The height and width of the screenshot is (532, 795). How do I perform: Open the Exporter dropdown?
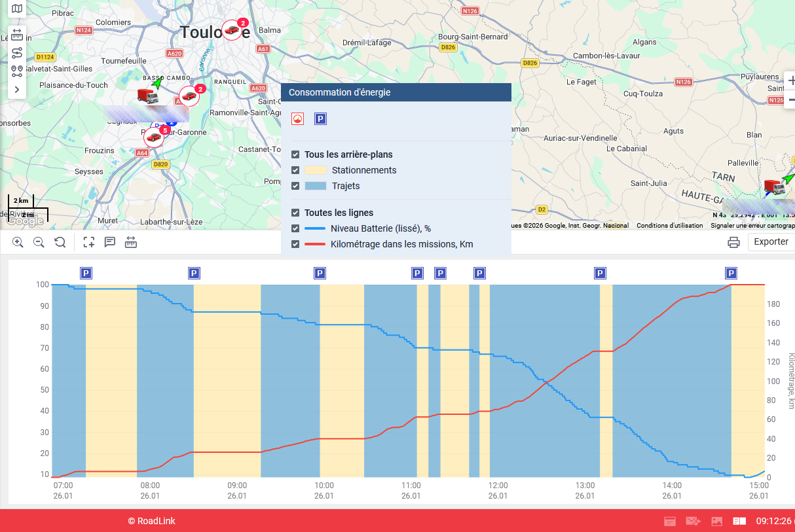pos(771,241)
